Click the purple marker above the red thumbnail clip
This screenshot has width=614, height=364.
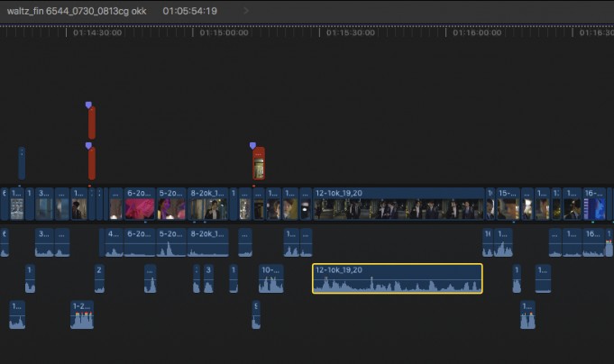tap(252, 145)
